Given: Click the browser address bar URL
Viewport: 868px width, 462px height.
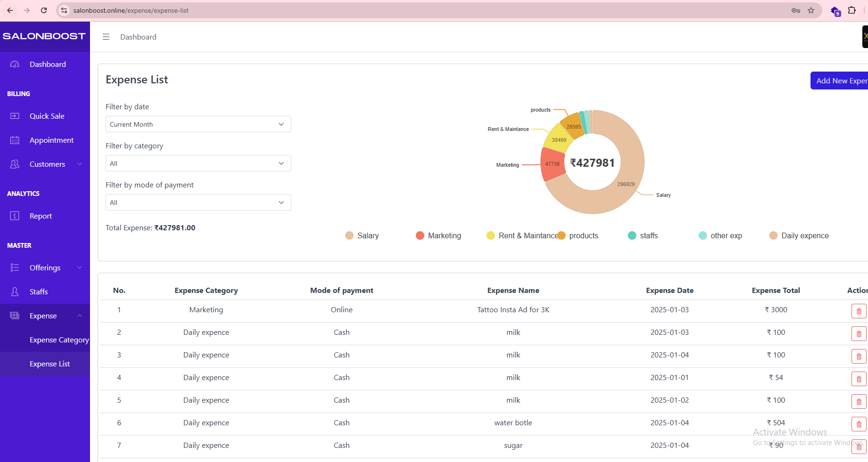Looking at the screenshot, I should [x=131, y=10].
